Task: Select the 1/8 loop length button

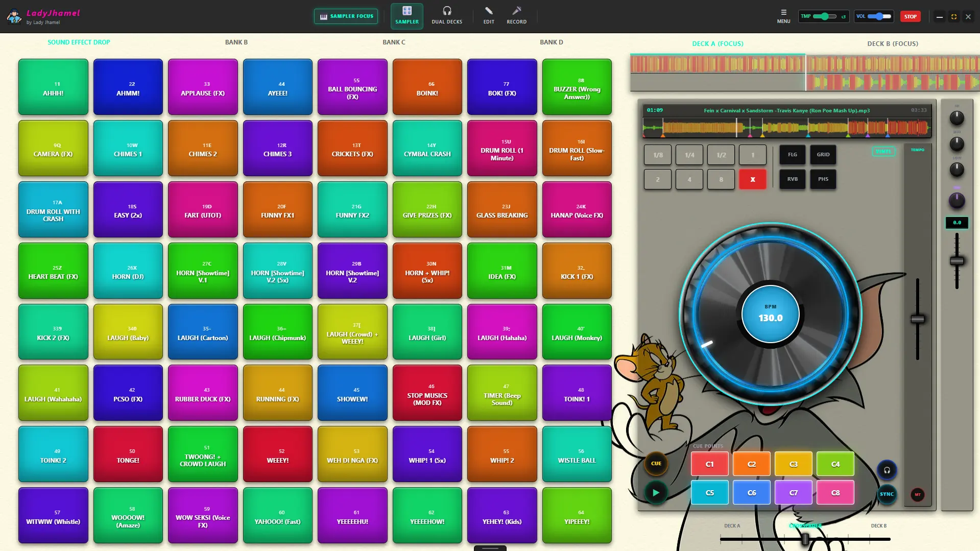Action: click(658, 155)
